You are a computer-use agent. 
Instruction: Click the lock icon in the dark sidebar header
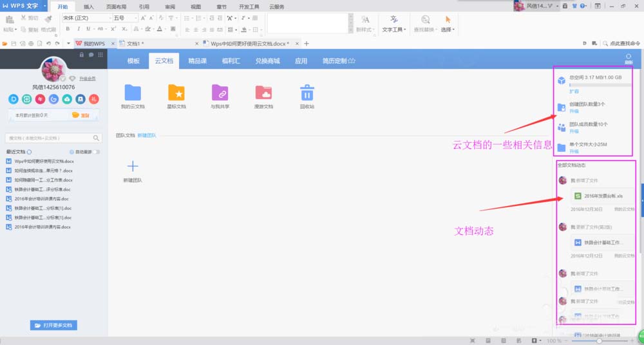point(82,55)
